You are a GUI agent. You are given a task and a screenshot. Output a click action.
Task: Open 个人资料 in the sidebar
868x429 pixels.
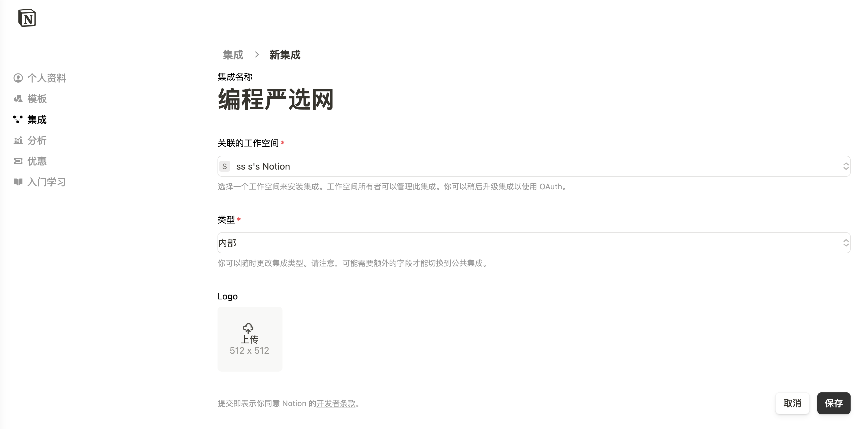coord(47,78)
